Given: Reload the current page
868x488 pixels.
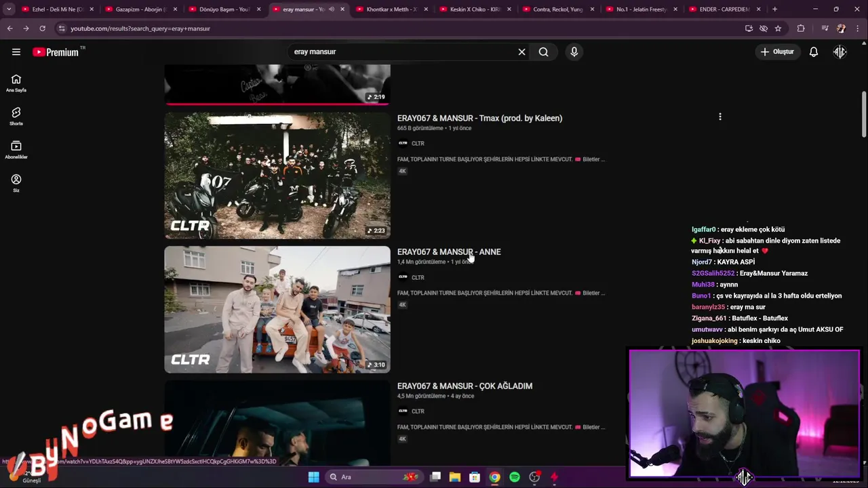Looking at the screenshot, I should (42, 28).
